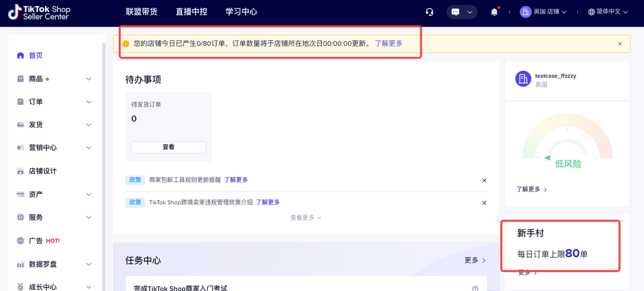This screenshot has width=644, height=291.
Task: Click the testcase_ffzzzy shop name
Action: [555, 76]
